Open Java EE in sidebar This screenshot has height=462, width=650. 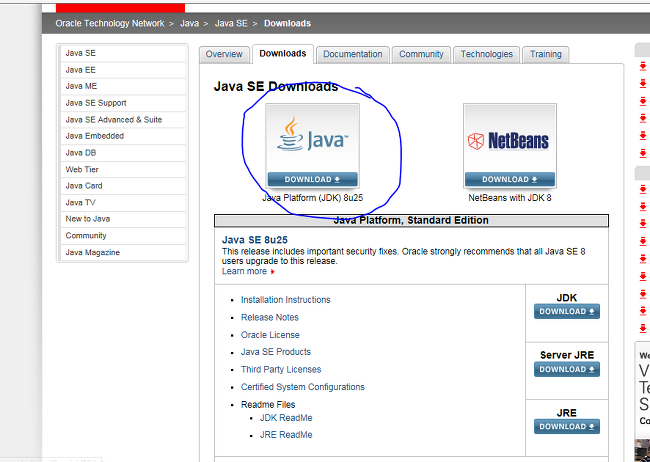coord(123,70)
